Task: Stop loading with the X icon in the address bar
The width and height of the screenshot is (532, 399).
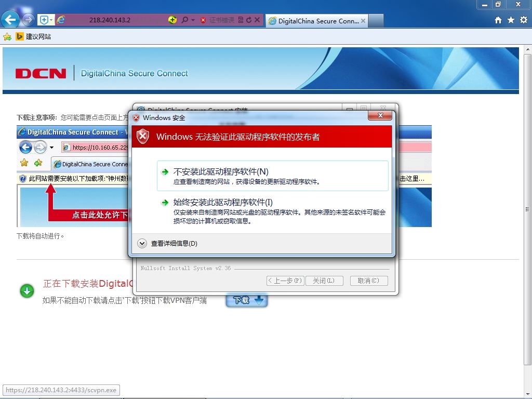Action: tap(257, 20)
